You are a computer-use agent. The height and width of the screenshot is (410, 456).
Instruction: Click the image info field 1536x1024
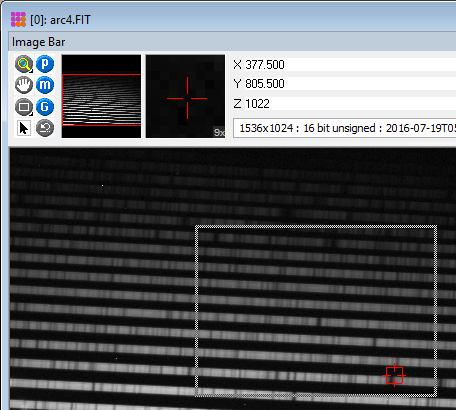click(x=345, y=128)
